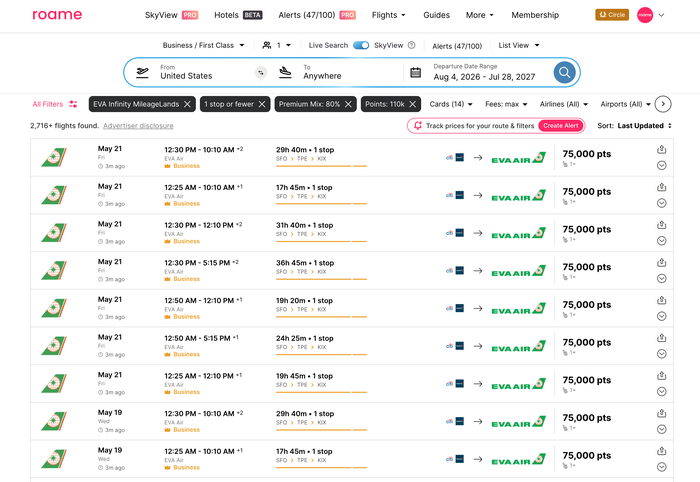
Task: Open Advertiser disclosure link
Action: click(x=138, y=126)
